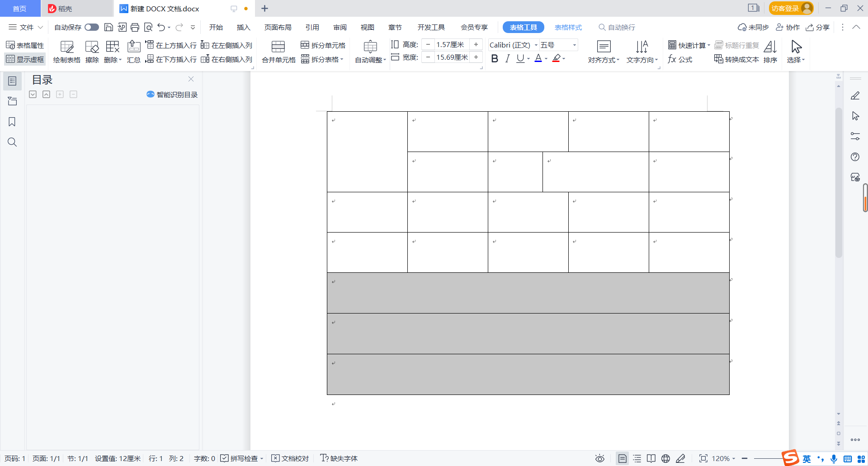Screen dimensions: 868x466
Task: Open Table Properties (表格属性)
Action: (25, 45)
